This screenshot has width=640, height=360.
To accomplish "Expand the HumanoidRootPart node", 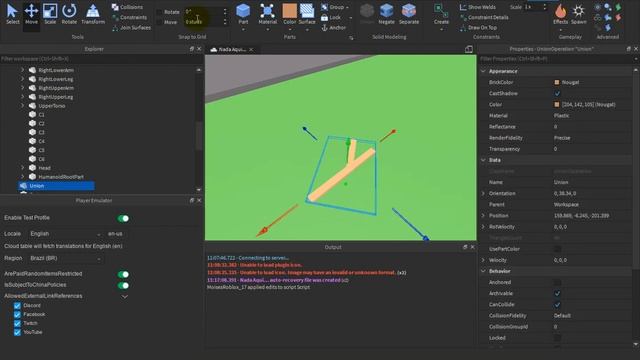I will 22,177.
